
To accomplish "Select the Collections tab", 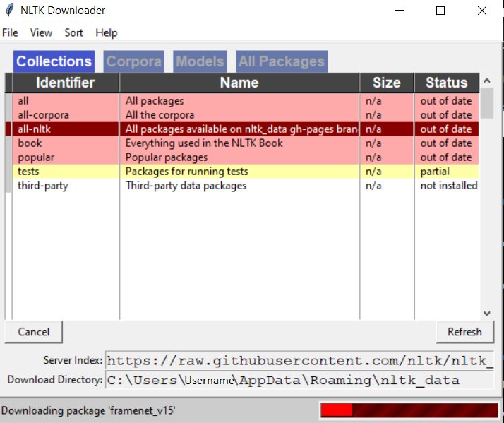I will [54, 61].
